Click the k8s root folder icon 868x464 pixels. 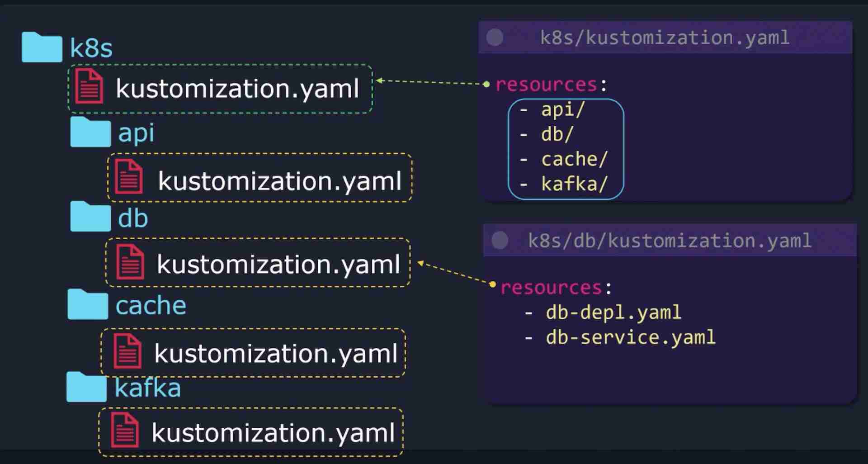click(42, 47)
